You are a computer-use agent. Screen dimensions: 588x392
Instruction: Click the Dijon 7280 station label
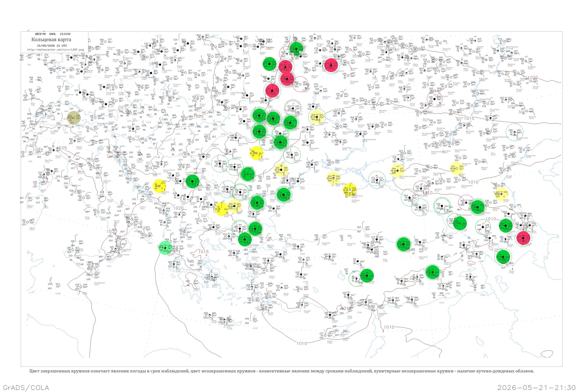pos(33,104)
